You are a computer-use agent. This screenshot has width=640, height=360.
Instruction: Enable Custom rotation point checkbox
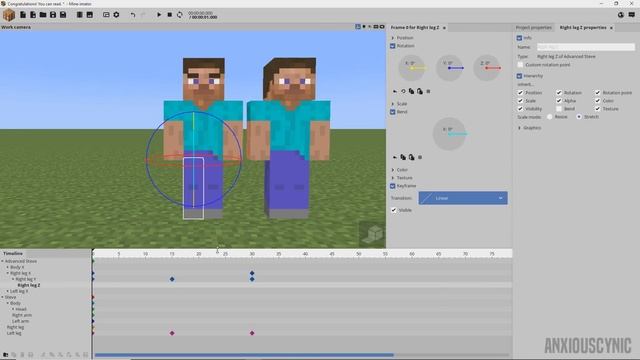coord(520,65)
